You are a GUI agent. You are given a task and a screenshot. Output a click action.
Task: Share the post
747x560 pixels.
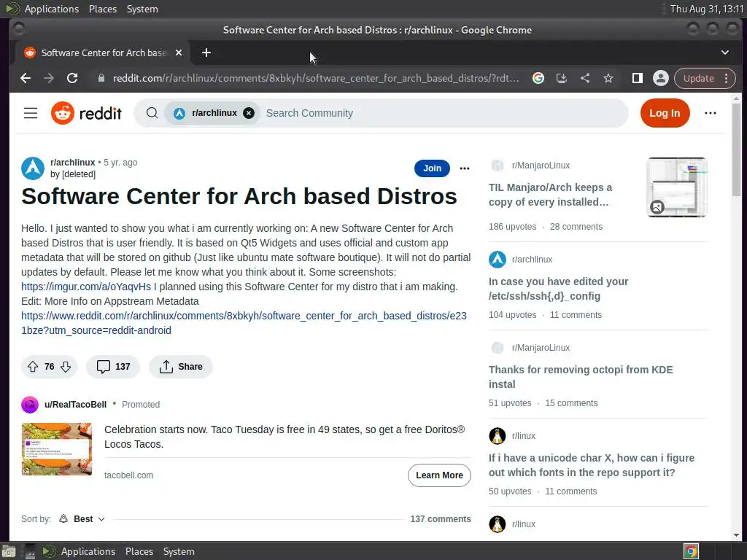(181, 367)
